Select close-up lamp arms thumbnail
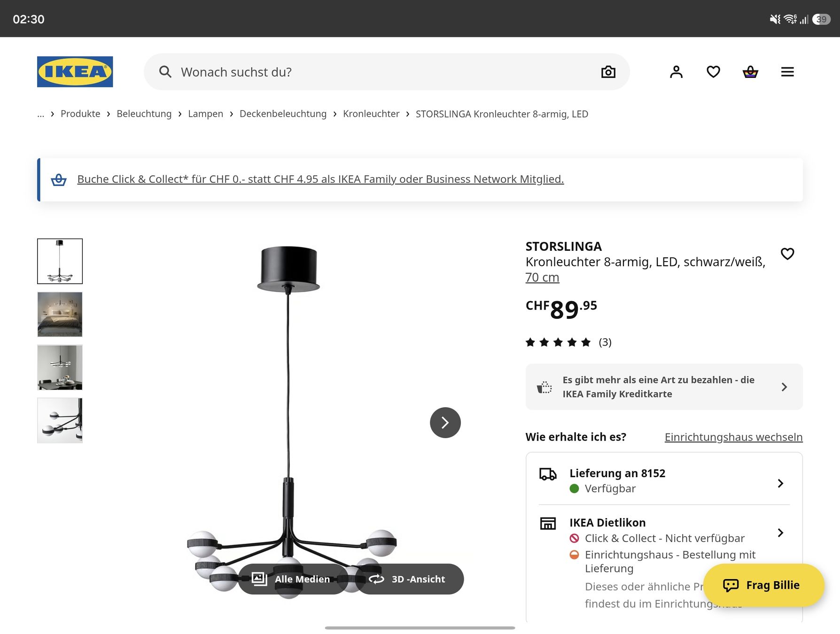 60,420
